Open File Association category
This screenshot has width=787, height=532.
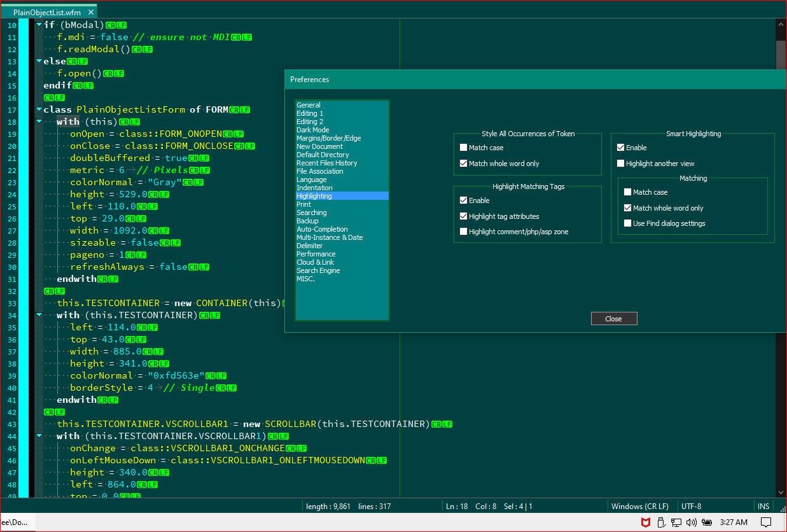[x=342, y=171]
